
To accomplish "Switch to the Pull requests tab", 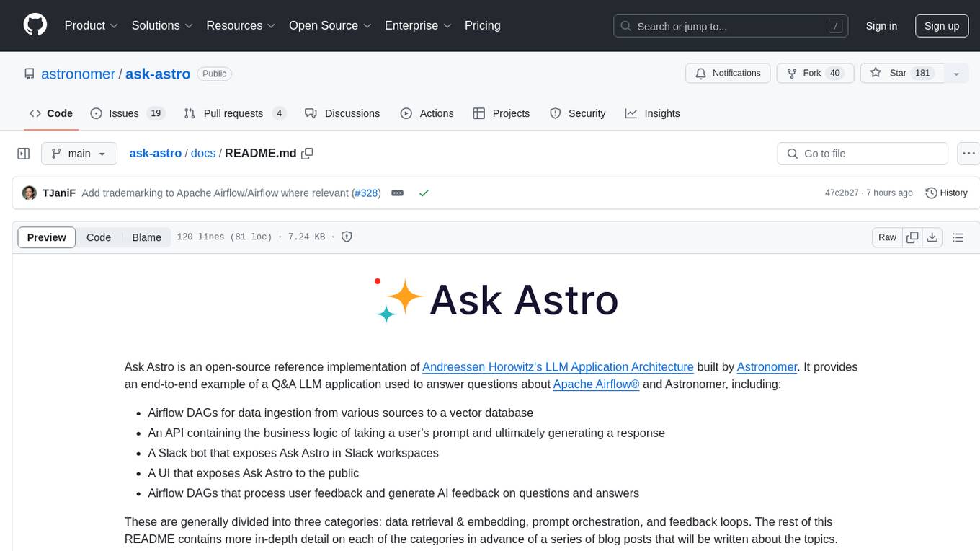I will [235, 113].
